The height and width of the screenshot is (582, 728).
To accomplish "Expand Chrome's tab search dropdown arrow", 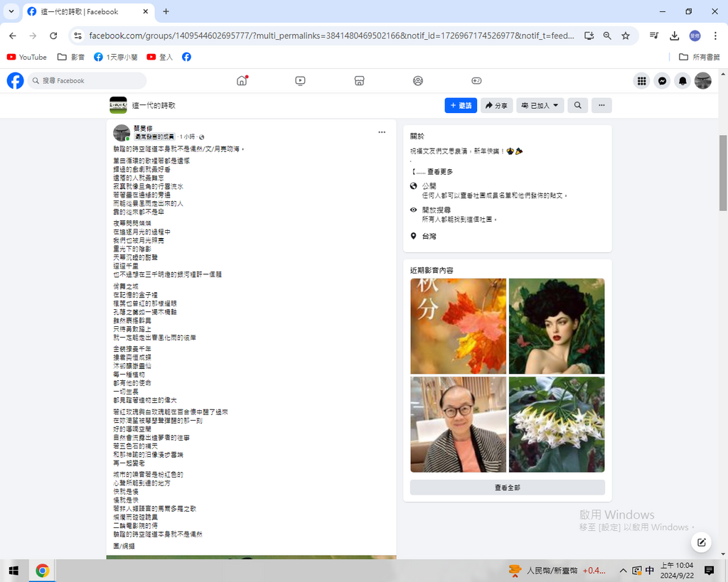I will 11,12.
